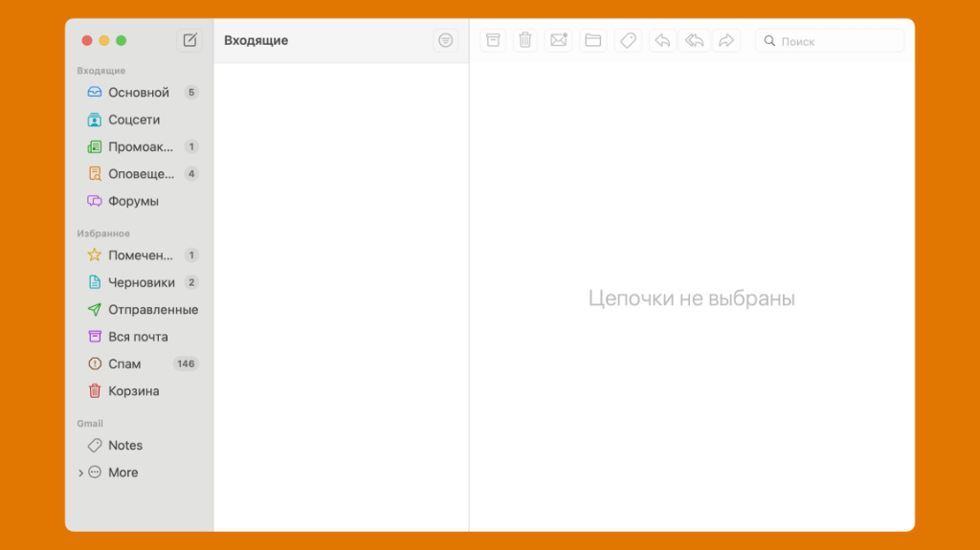Click the label tag toolbar icon
The image size is (980, 550).
(628, 40)
